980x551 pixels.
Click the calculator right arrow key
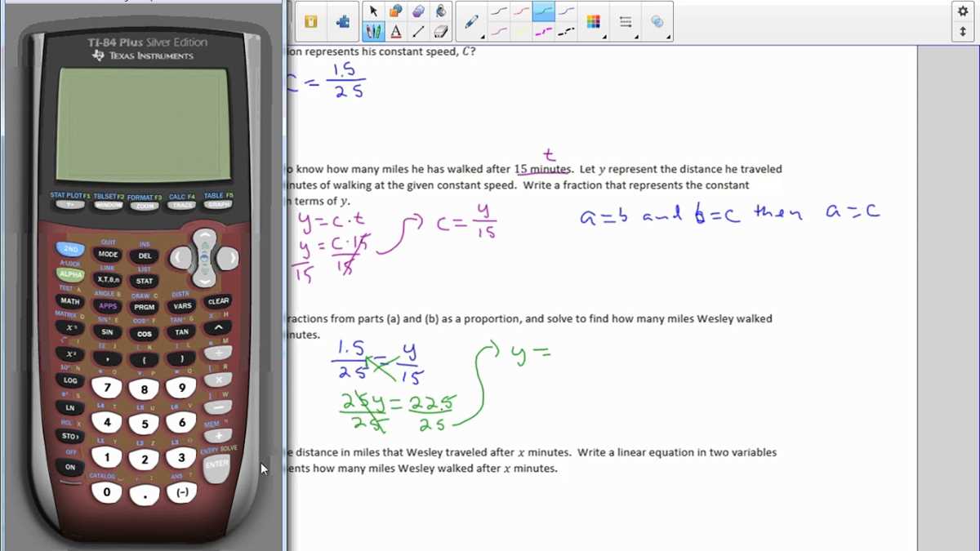(x=228, y=258)
